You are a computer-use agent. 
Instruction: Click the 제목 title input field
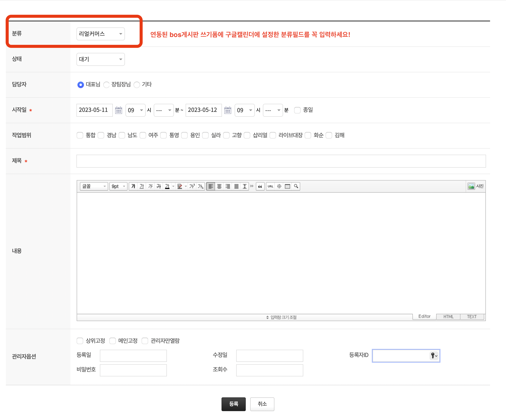pos(281,161)
